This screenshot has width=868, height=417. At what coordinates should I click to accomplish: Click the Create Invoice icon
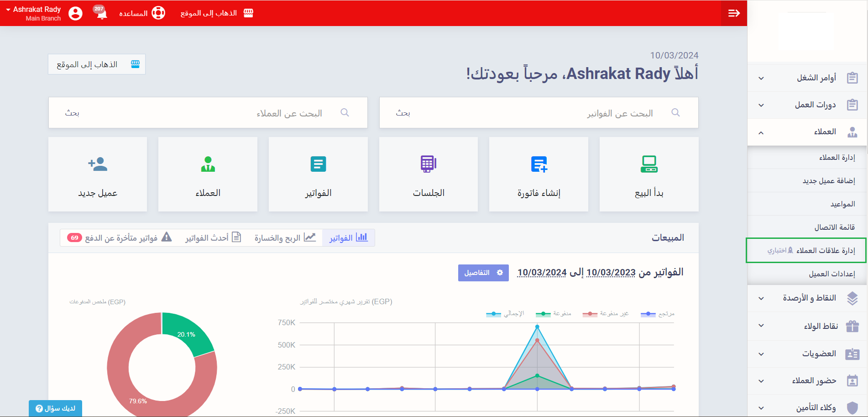click(539, 164)
